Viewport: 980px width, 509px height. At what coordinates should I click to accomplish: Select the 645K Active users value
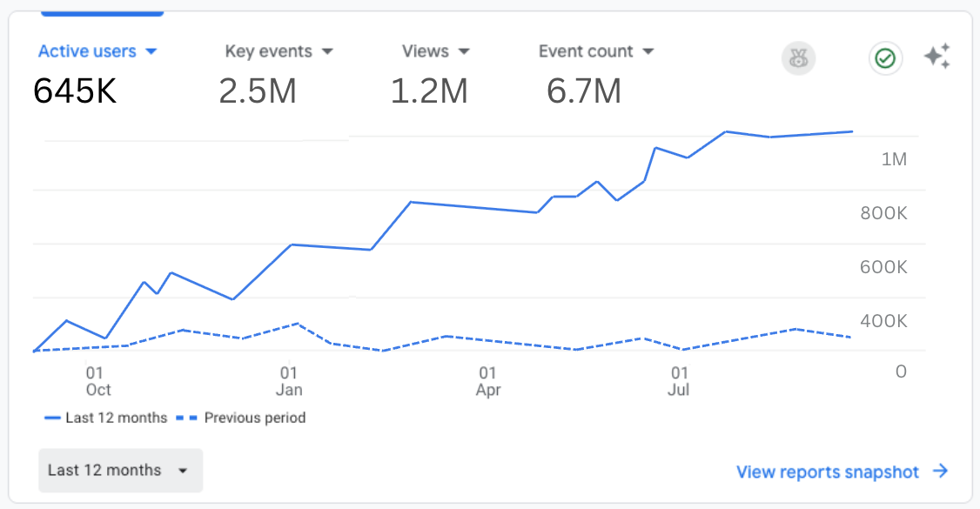point(75,91)
